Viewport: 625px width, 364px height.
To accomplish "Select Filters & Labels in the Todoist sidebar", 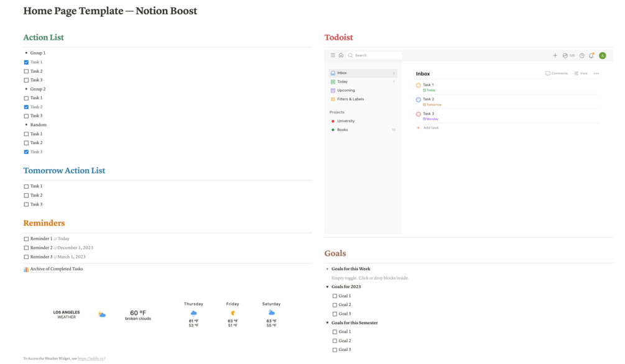I will click(x=351, y=99).
